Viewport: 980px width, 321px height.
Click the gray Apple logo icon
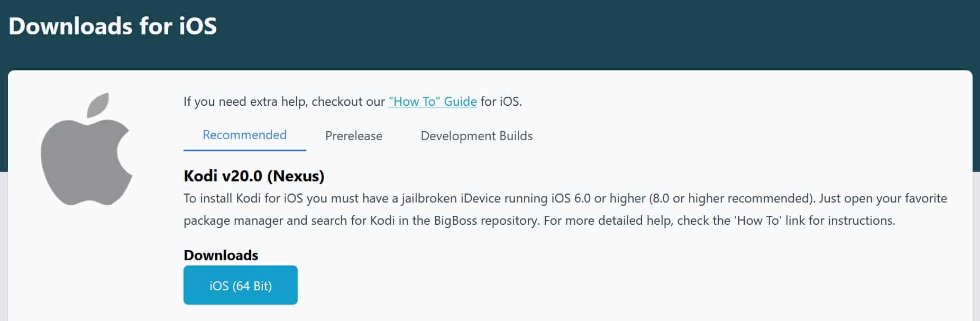(x=87, y=150)
